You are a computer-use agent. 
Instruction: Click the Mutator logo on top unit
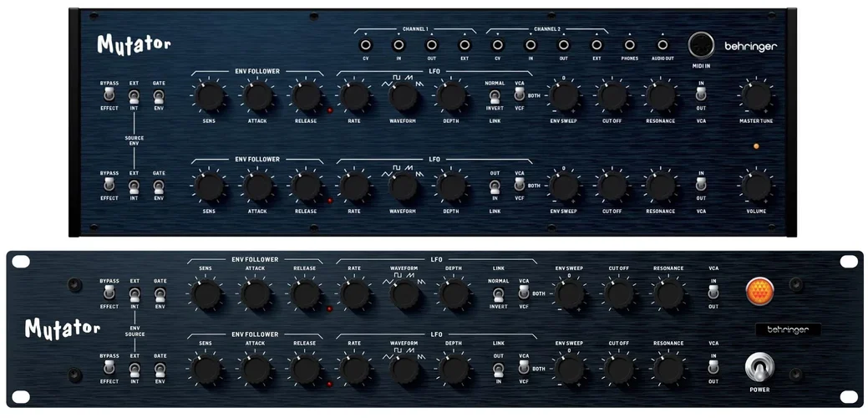[134, 44]
